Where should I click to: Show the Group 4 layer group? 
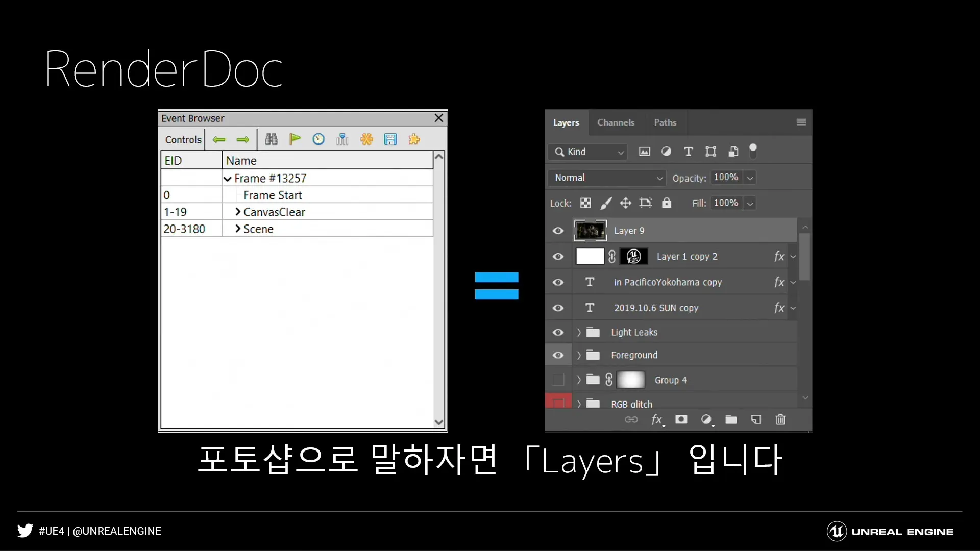pyautogui.click(x=558, y=380)
